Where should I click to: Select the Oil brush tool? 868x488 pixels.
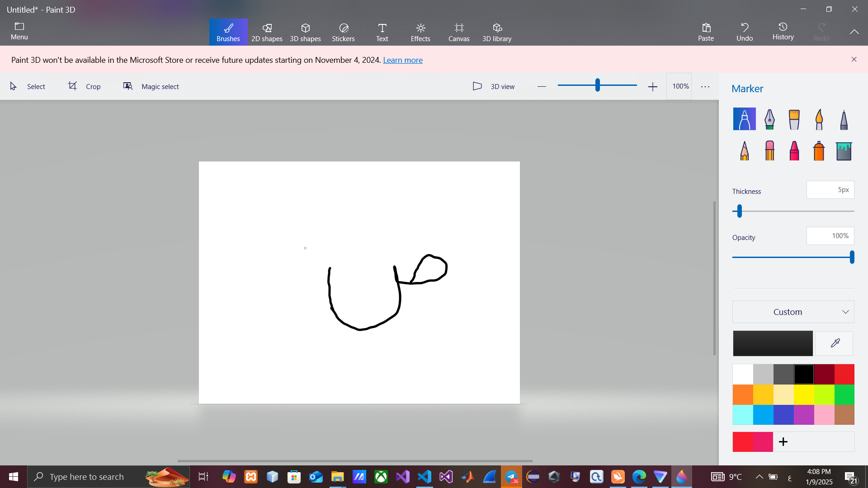(794, 119)
